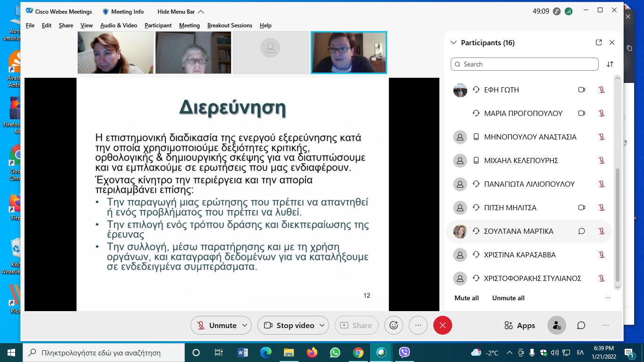Unmute ΕΦΗ ΓΩΤΗ's microphone
Screen dimensions: 644x362
coord(601,90)
